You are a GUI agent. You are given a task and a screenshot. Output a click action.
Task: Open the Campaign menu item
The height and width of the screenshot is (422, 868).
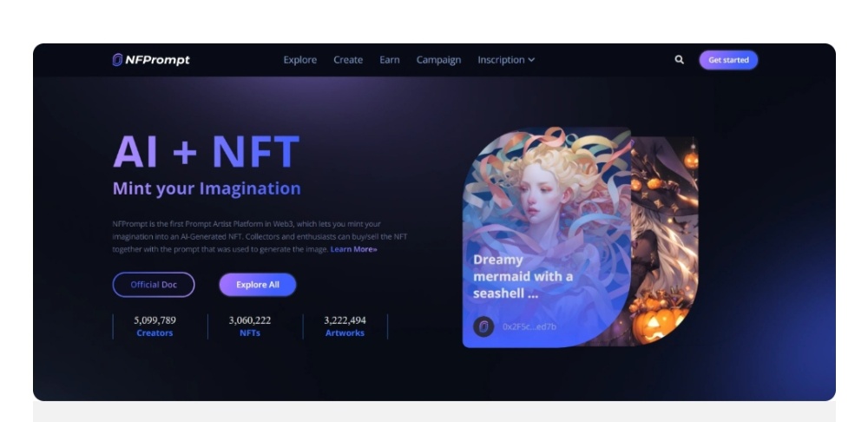pyautogui.click(x=438, y=60)
